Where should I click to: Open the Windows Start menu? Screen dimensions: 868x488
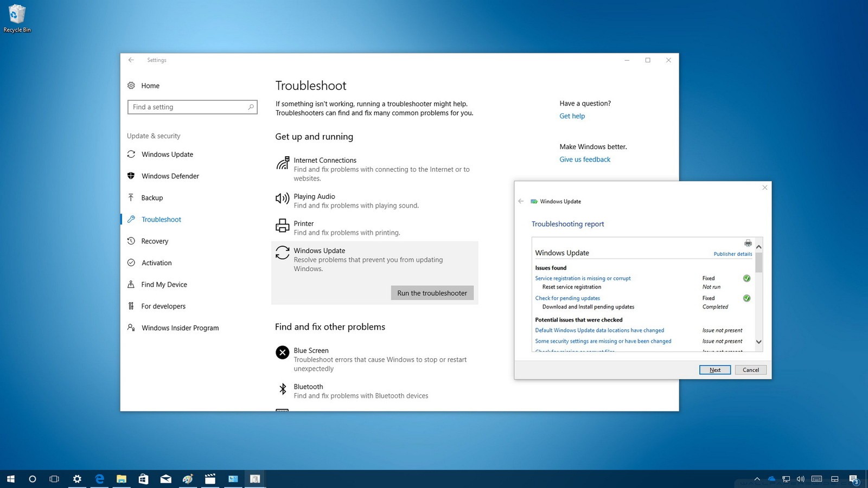(x=10, y=479)
